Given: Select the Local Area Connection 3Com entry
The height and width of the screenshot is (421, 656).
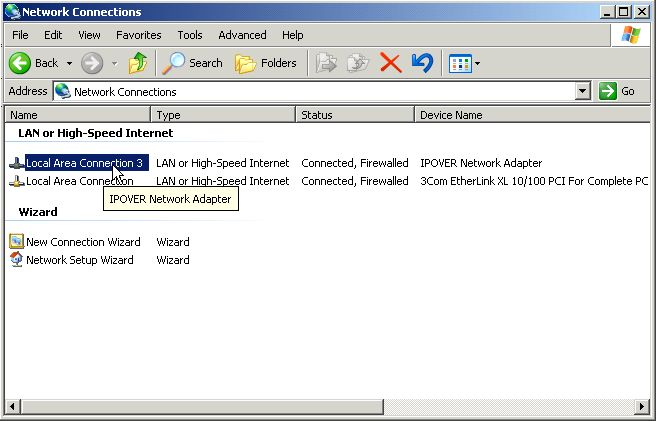Looking at the screenshot, I should click(x=79, y=181).
